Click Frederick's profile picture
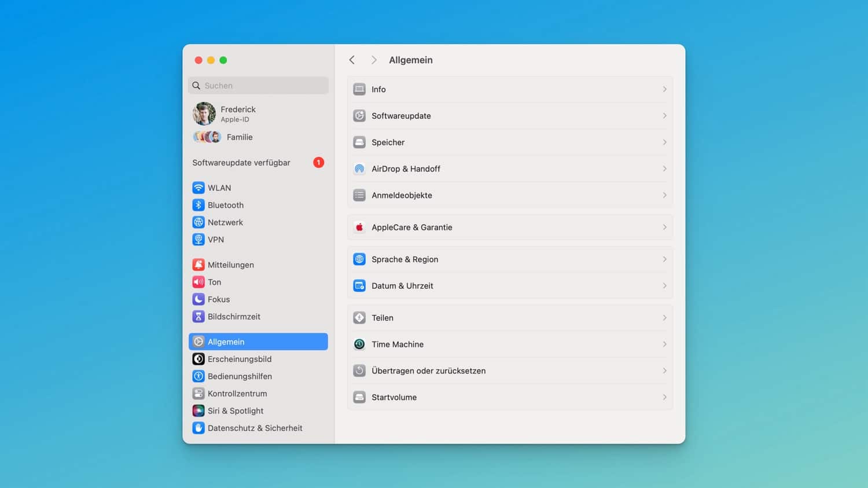 [x=204, y=114]
